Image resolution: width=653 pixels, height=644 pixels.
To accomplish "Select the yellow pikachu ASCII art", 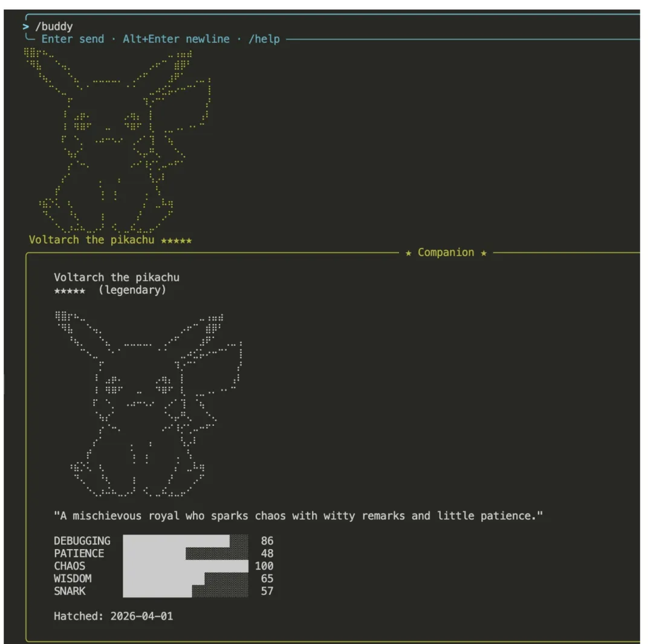I will (x=117, y=141).
